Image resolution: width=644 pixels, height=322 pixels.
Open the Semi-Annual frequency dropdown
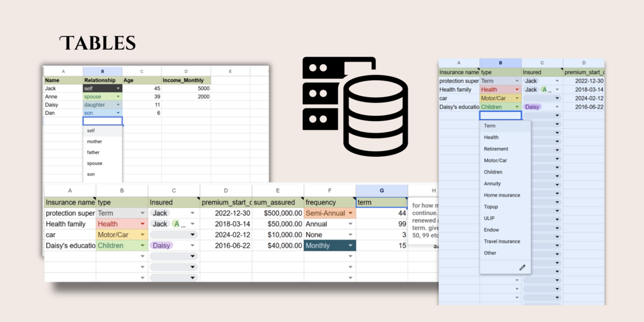coord(351,213)
